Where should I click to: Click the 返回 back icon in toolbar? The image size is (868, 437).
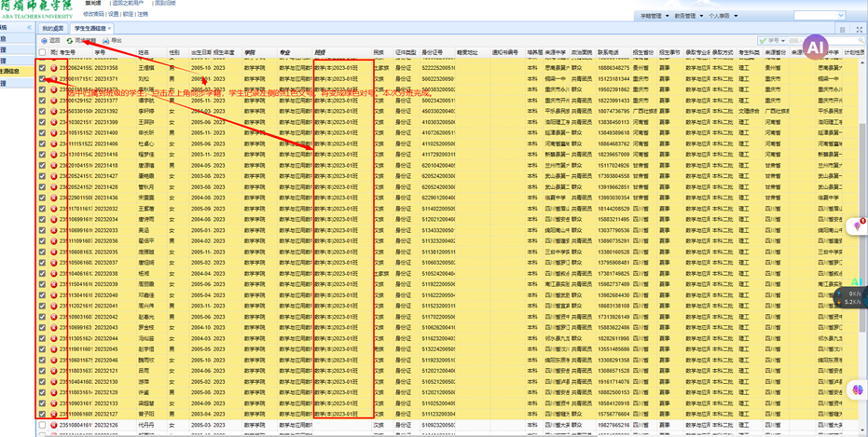click(x=45, y=40)
